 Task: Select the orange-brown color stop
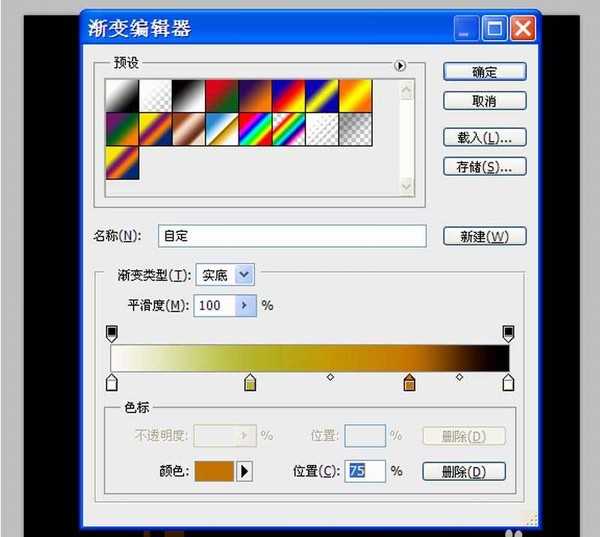(x=409, y=382)
